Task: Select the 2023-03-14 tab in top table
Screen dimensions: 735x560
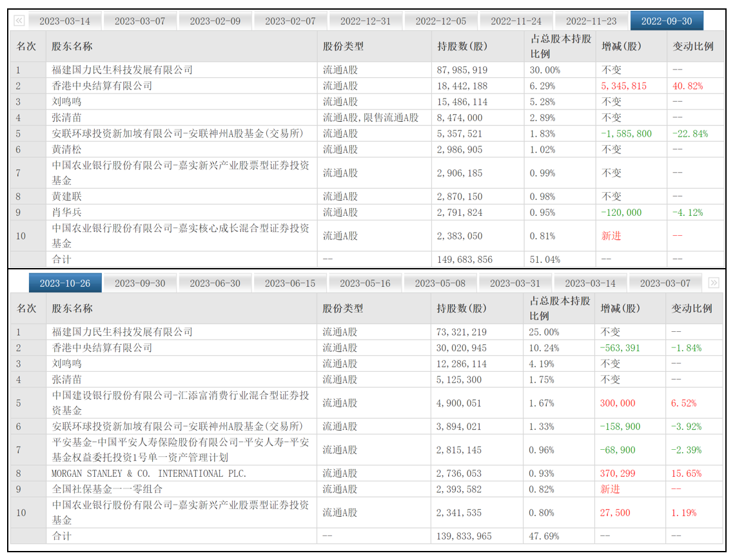Action: (x=64, y=21)
